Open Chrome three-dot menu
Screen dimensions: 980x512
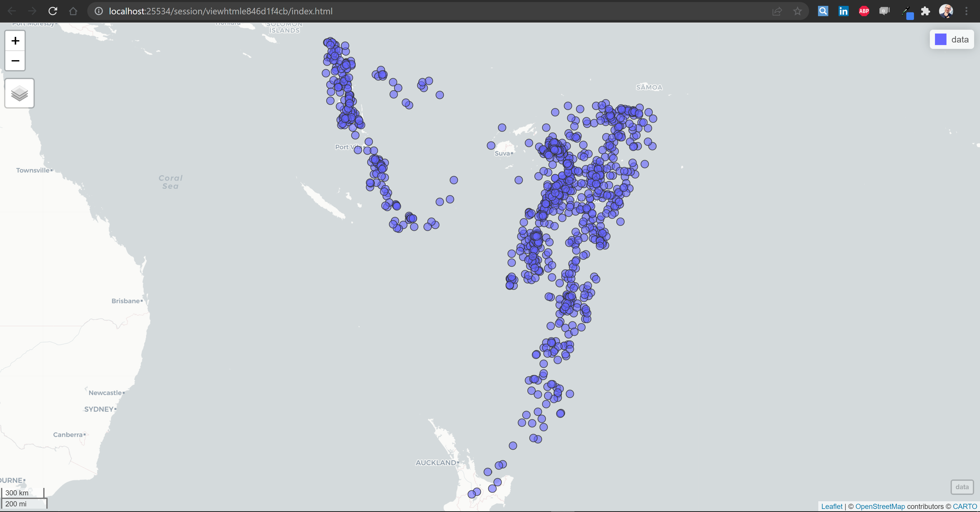pyautogui.click(x=966, y=11)
